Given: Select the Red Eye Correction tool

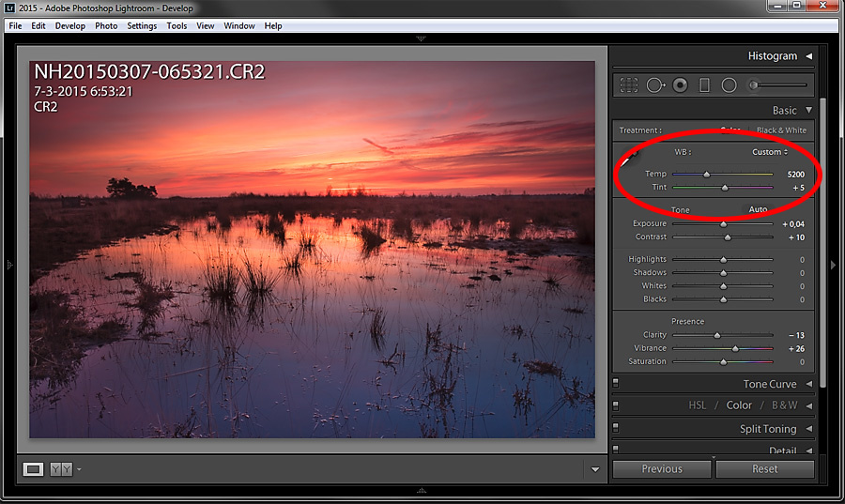Looking at the screenshot, I should point(680,85).
